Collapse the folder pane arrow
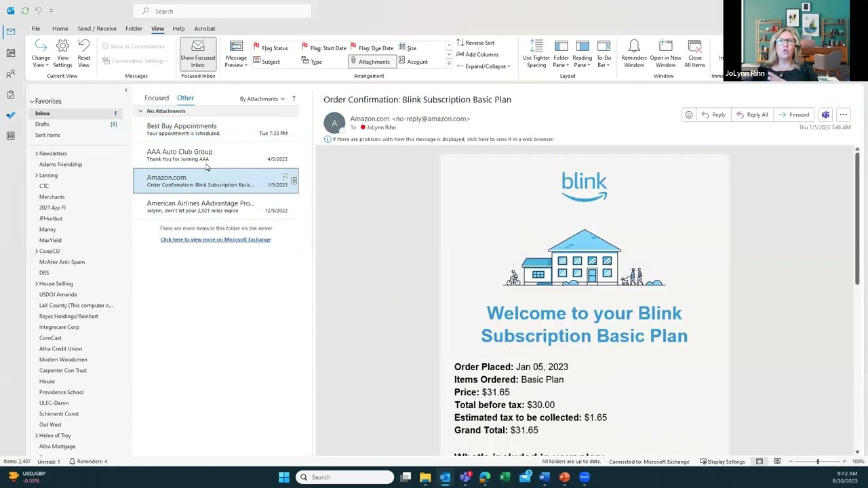 125,90
